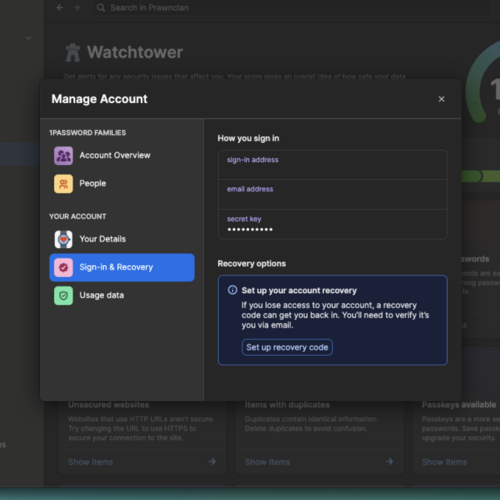Open Usage data section
The height and width of the screenshot is (500, 500).
[122, 295]
